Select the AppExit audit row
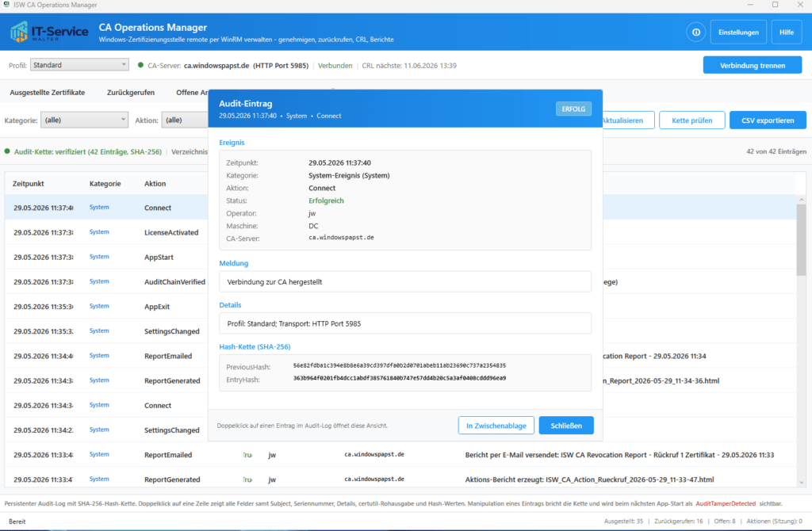 point(107,307)
